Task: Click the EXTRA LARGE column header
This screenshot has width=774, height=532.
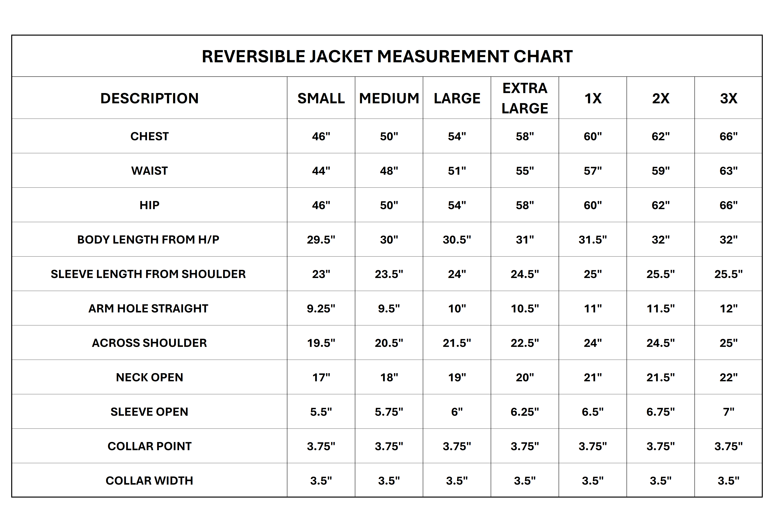Action: coord(525,98)
